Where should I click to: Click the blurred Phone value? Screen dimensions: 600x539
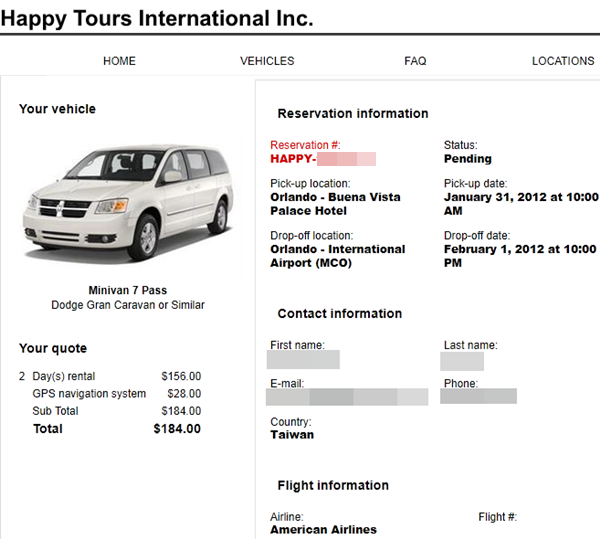pyautogui.click(x=478, y=396)
